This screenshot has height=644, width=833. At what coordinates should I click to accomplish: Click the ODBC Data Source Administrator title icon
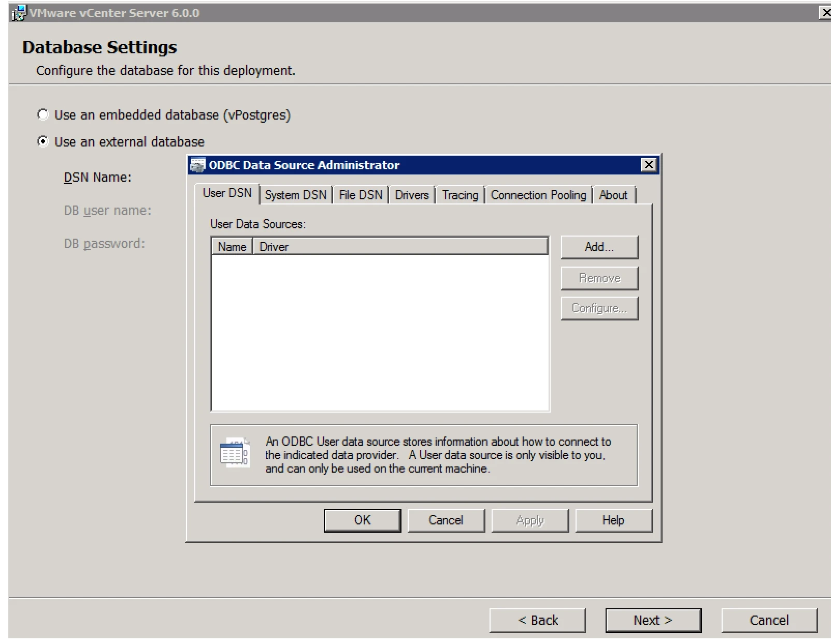point(197,165)
